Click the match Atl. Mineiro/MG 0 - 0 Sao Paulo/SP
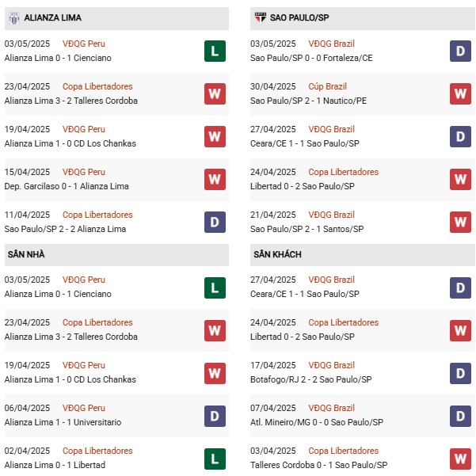This screenshot has width=476, height=476. click(x=316, y=422)
